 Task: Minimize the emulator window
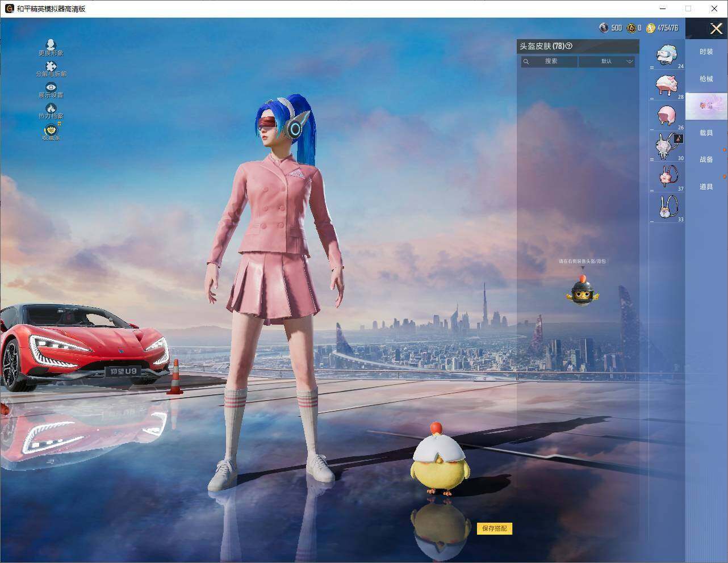tap(663, 9)
